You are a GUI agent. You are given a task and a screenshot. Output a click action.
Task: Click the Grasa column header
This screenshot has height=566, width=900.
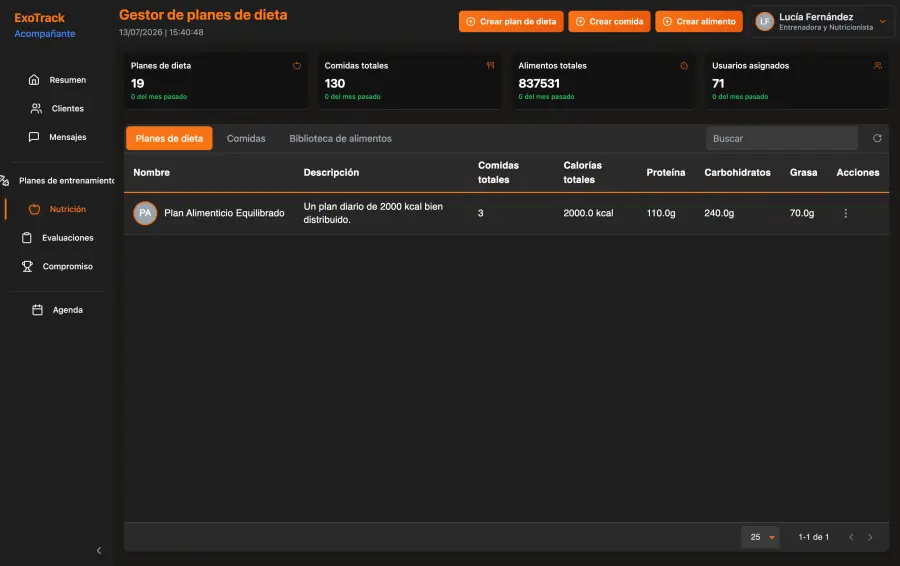(x=804, y=172)
